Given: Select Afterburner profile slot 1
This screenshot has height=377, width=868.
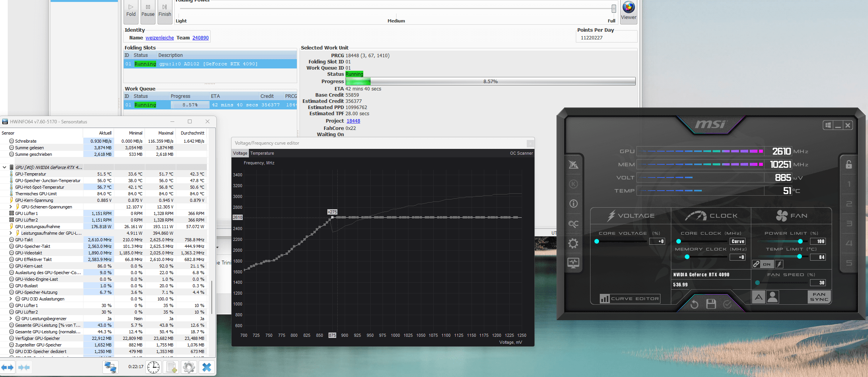Looking at the screenshot, I should (x=849, y=184).
